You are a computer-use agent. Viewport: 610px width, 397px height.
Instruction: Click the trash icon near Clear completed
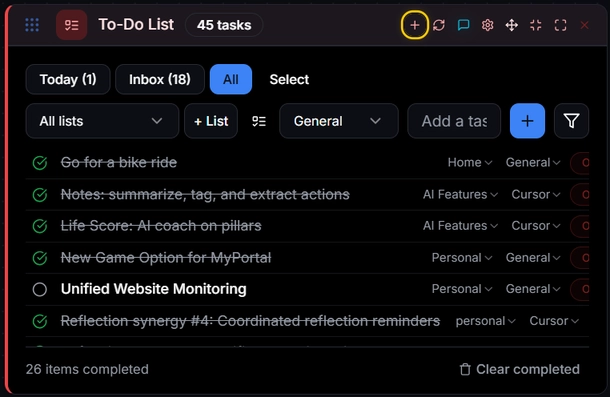(465, 369)
